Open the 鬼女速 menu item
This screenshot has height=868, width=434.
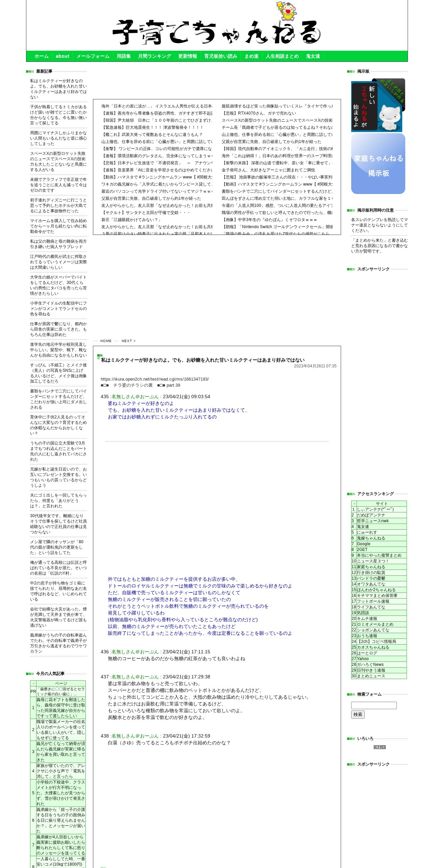click(313, 56)
